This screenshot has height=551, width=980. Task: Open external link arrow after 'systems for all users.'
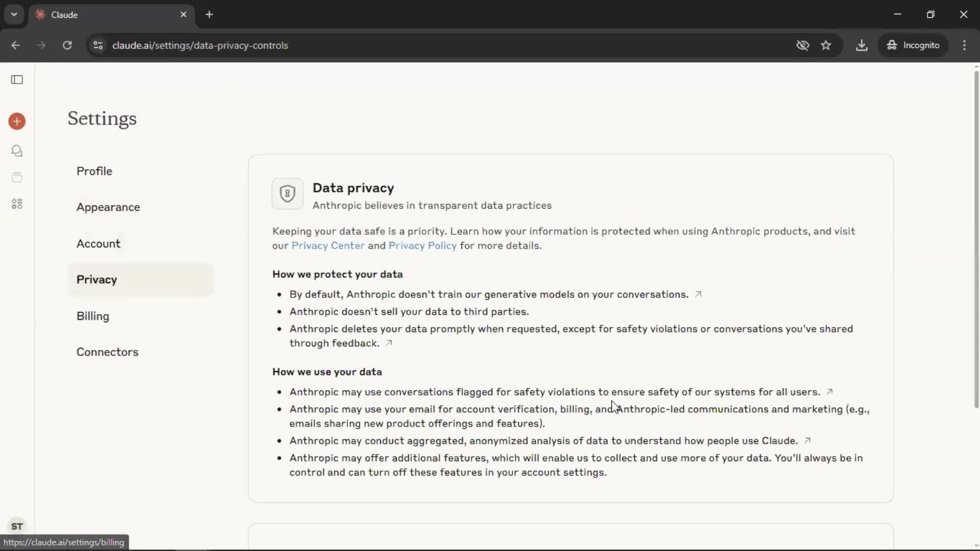829,392
